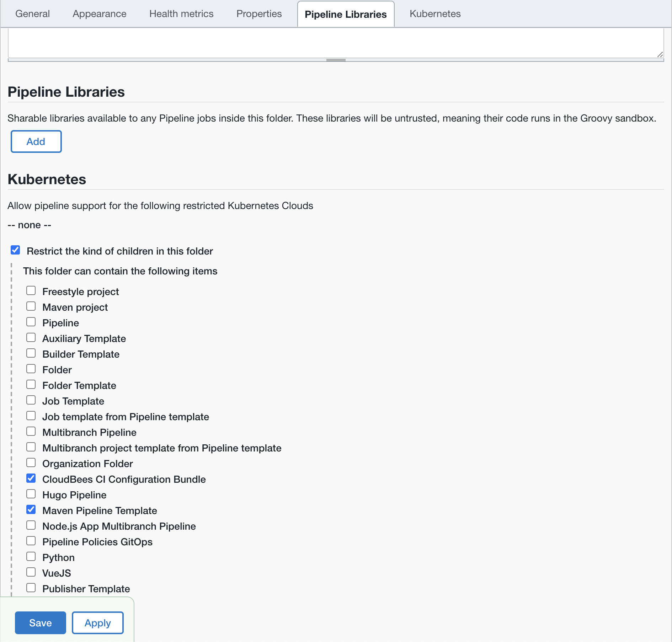Viewport: 672px width, 642px height.
Task: Tick the Pipeline checkbox
Action: [31, 322]
